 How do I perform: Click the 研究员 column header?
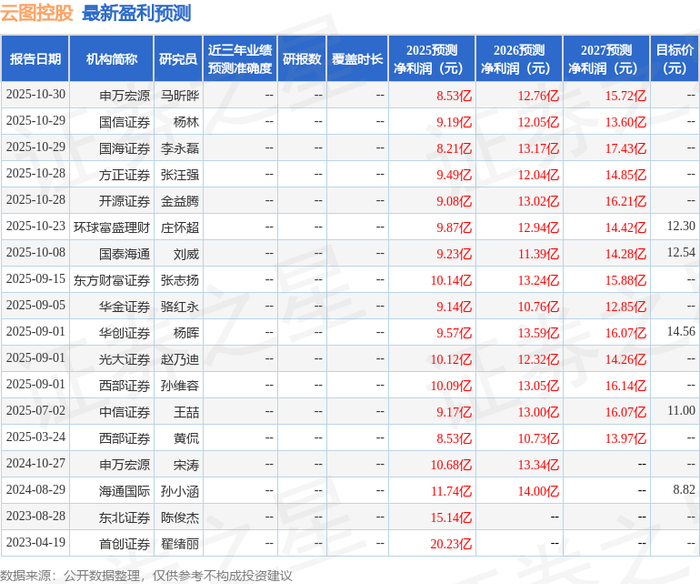[x=178, y=59]
